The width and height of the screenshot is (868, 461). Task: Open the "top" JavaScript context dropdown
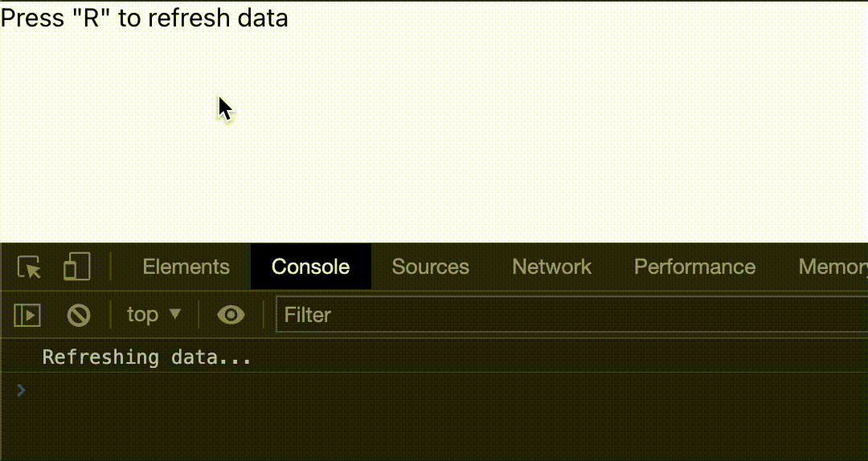pos(153,315)
